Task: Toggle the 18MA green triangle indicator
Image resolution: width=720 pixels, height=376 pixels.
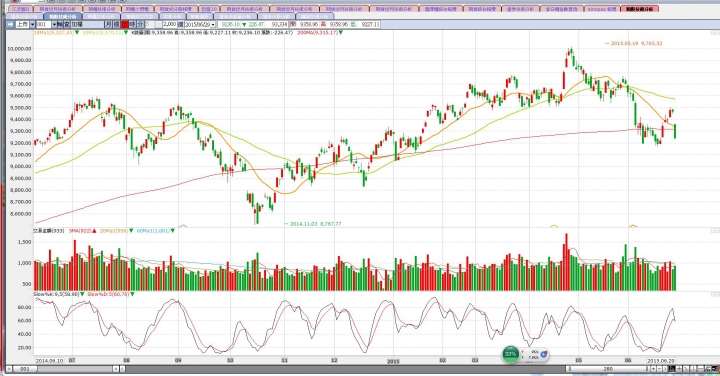Action: click(77, 33)
